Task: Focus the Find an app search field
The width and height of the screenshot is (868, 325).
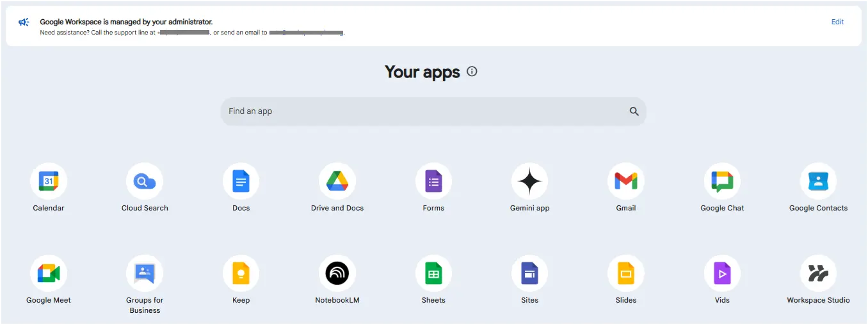Action: (x=433, y=111)
